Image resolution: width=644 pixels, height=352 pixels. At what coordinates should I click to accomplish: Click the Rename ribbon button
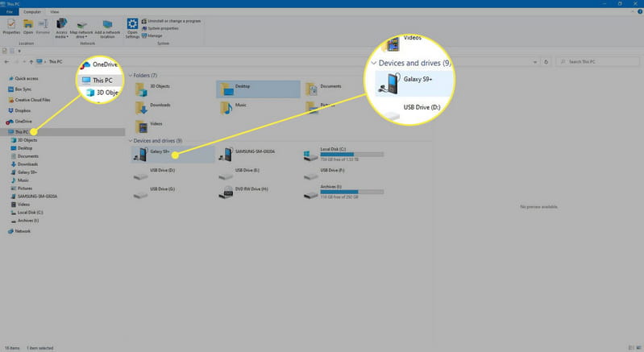pos(43,27)
